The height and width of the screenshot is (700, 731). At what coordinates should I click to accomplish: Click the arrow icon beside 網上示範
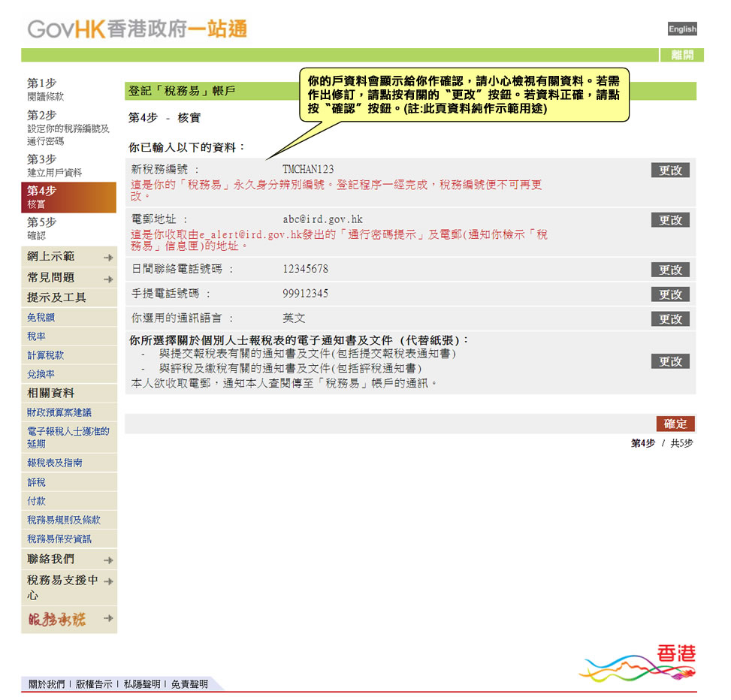point(110,256)
